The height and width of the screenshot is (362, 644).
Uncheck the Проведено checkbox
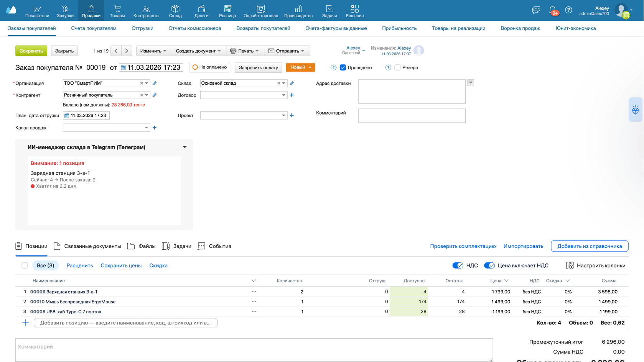343,67
